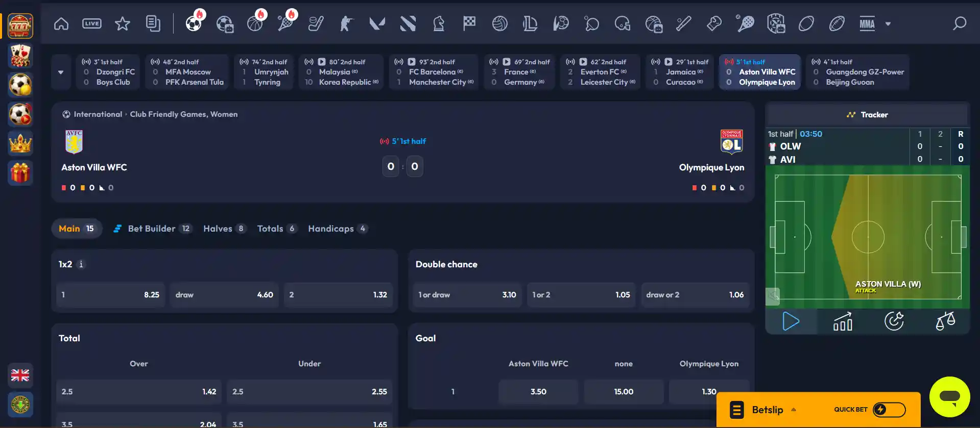This screenshot has height=428, width=980.
Task: Open the app download sidebar icon
Action: pyautogui.click(x=20, y=405)
